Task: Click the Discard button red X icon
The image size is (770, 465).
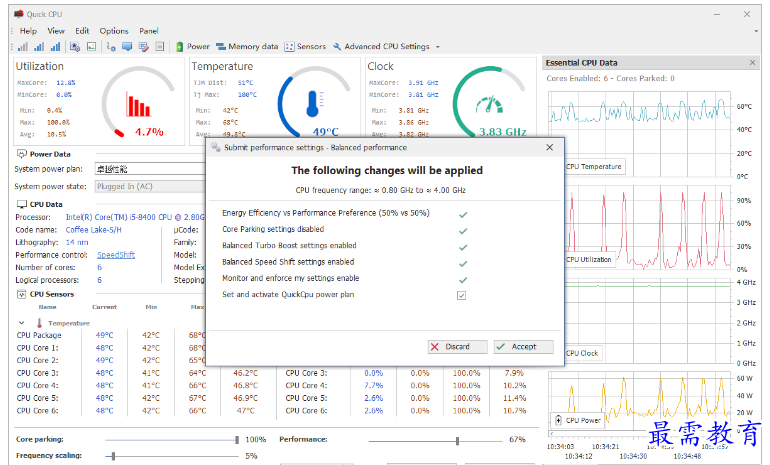Action: [x=435, y=347]
